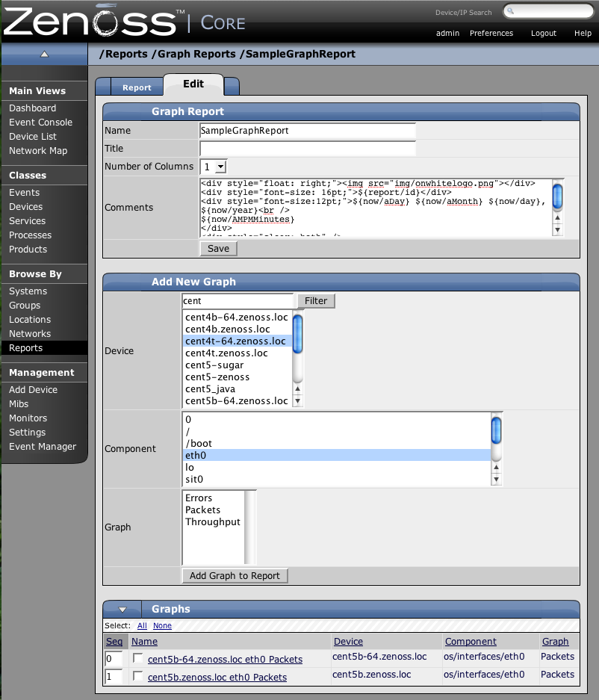
Task: Open the Monitors page
Action: click(x=28, y=418)
